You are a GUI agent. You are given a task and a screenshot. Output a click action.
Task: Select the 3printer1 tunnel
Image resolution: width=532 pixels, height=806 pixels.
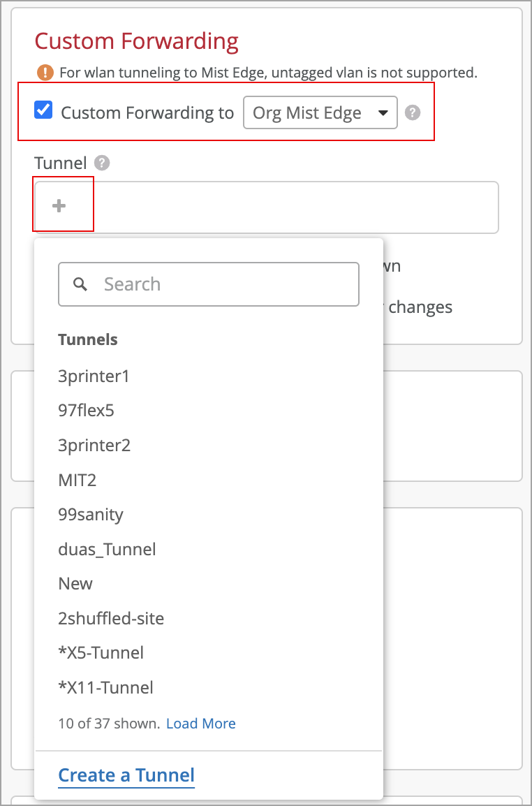pyautogui.click(x=94, y=376)
